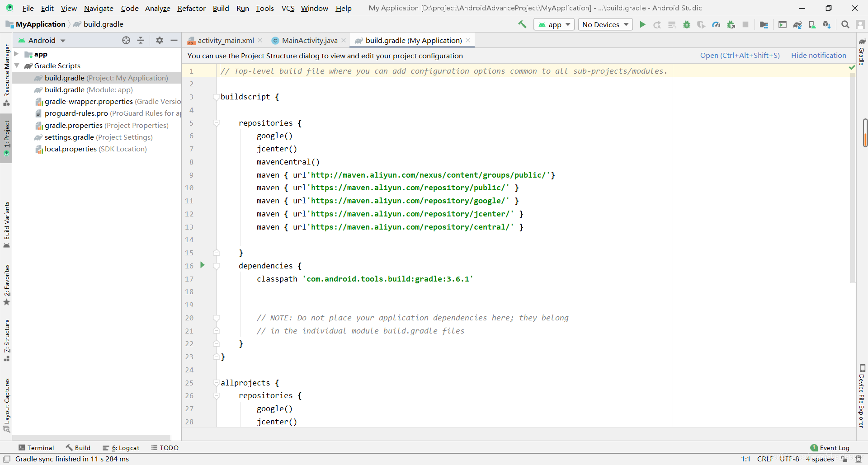The image size is (868, 465).
Task: Toggle the Device File Explorer tool window
Action: tap(862, 396)
